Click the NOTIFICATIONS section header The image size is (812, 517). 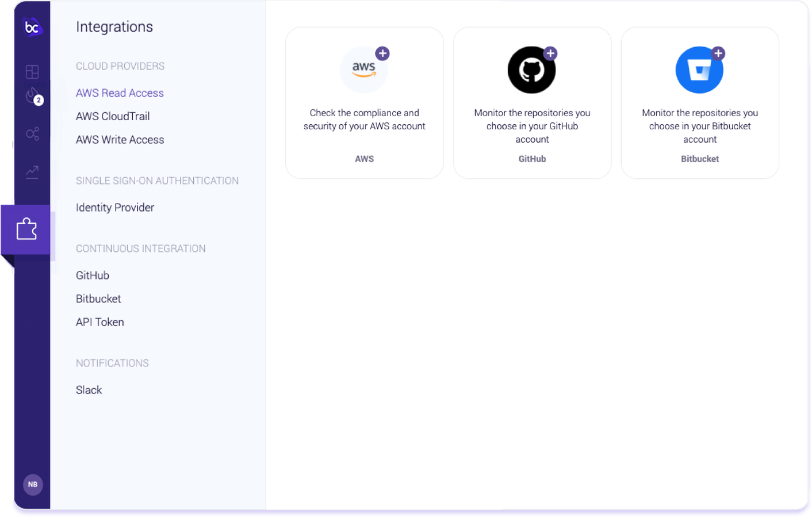tap(112, 363)
